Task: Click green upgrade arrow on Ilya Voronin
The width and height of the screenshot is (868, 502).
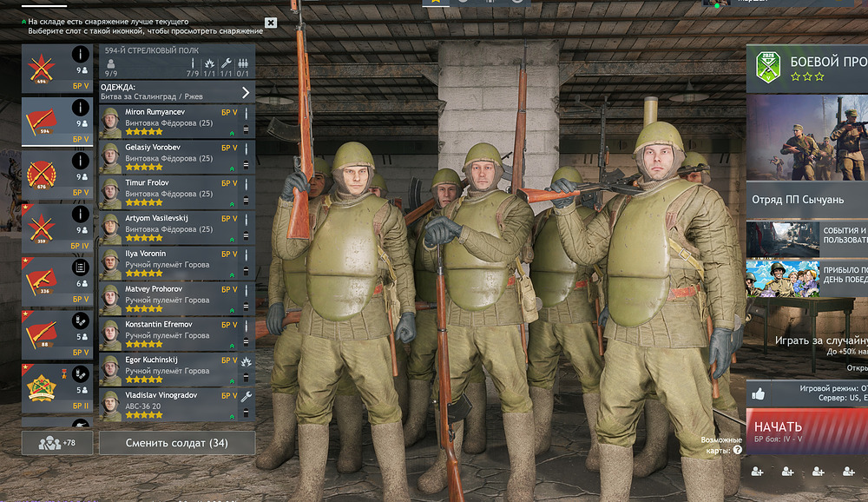Action: click(232, 275)
